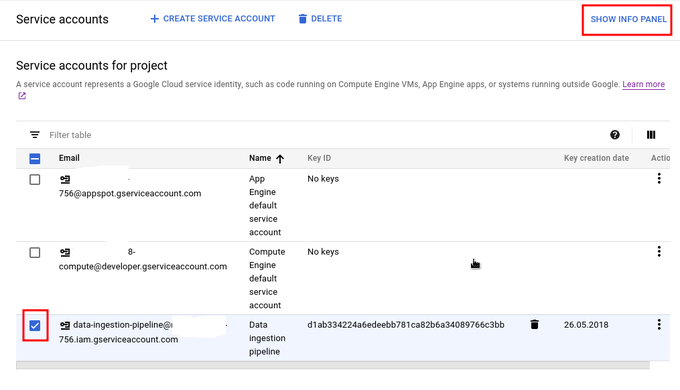680x390 pixels.
Task: Click key creation date 26.05.2018
Action: (x=586, y=324)
